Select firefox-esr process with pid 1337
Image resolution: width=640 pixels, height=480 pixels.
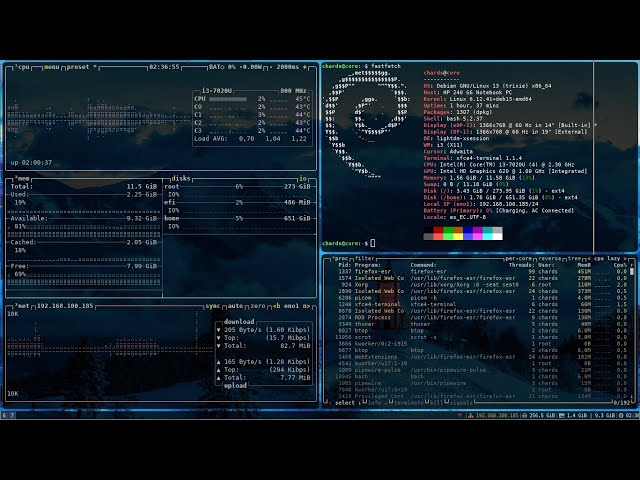click(x=482, y=271)
